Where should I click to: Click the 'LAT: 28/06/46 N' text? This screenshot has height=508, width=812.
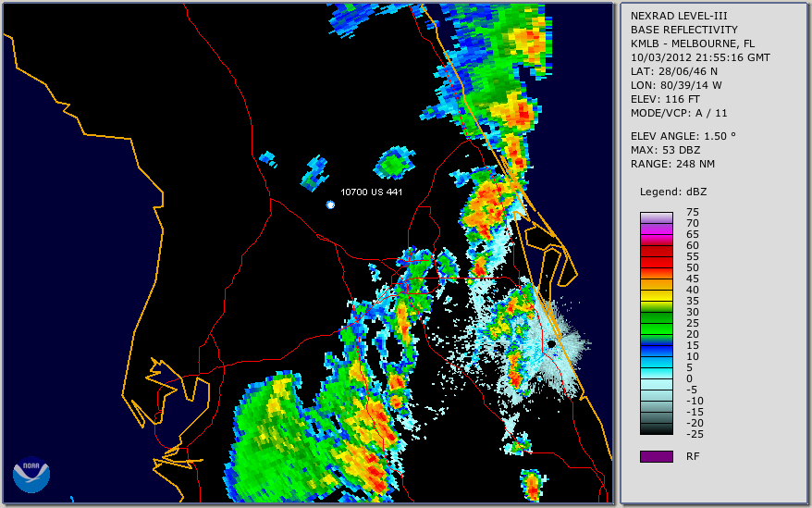click(x=673, y=71)
